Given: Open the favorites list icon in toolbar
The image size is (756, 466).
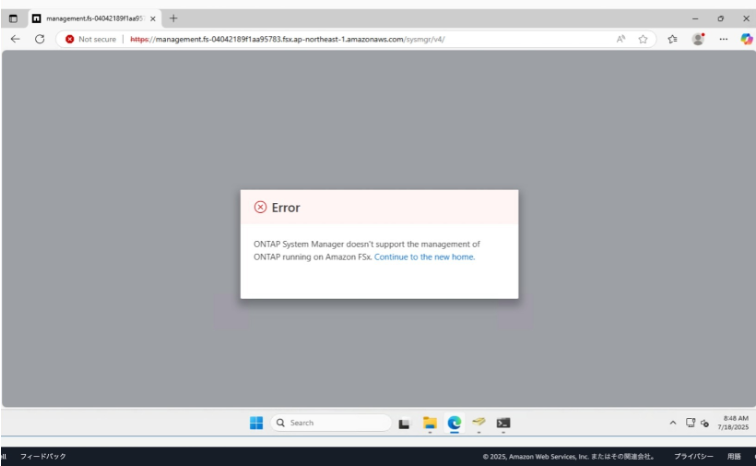Looking at the screenshot, I should tap(672, 39).
